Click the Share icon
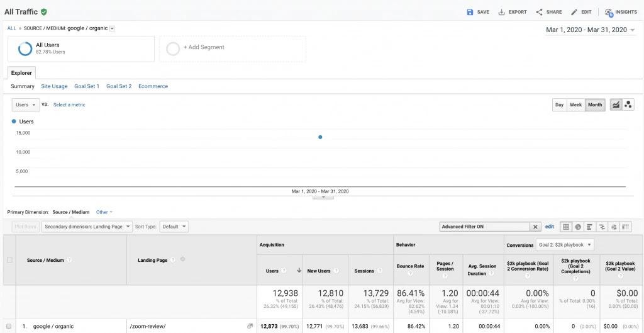Viewport: 644px width, 333px height. click(539, 12)
